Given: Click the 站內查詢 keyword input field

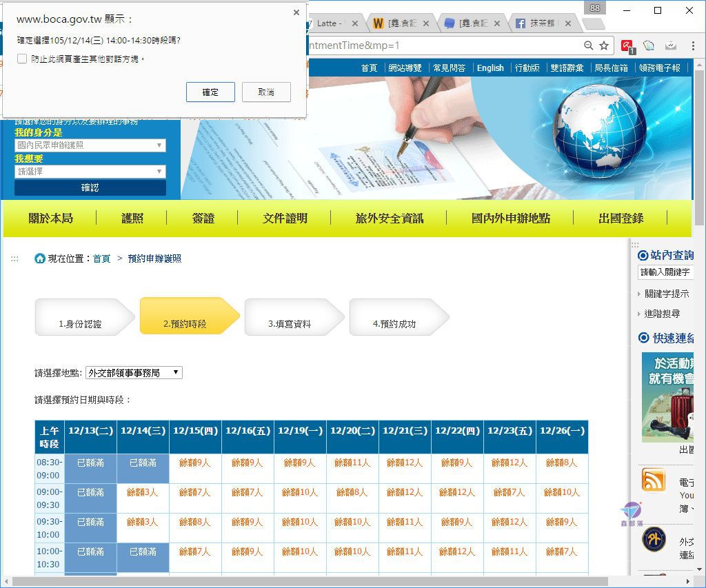Looking at the screenshot, I should click(x=665, y=272).
